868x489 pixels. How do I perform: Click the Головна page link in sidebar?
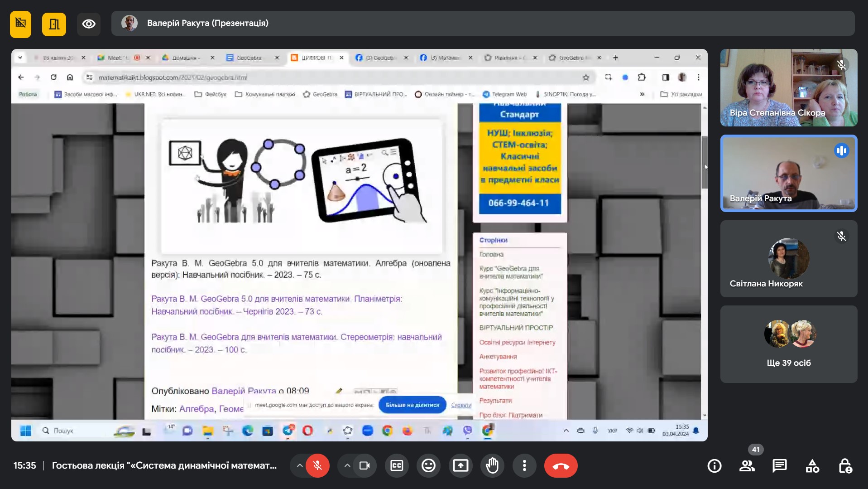(x=491, y=254)
